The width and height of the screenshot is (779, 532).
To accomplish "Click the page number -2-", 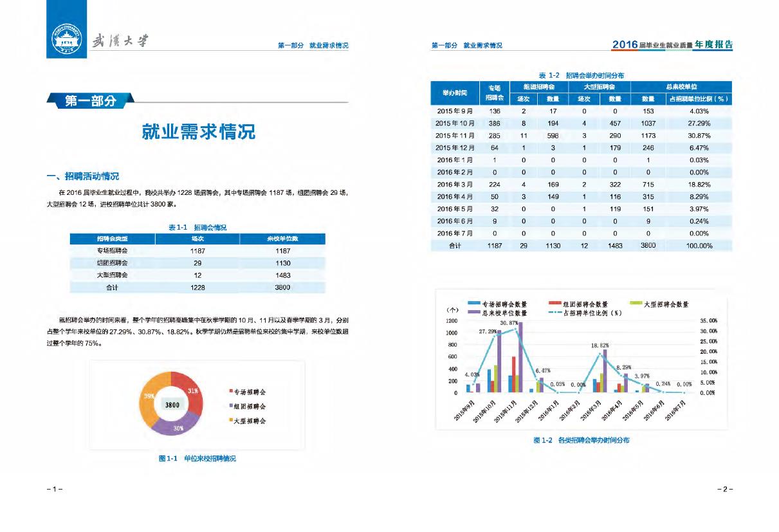I will [725, 489].
